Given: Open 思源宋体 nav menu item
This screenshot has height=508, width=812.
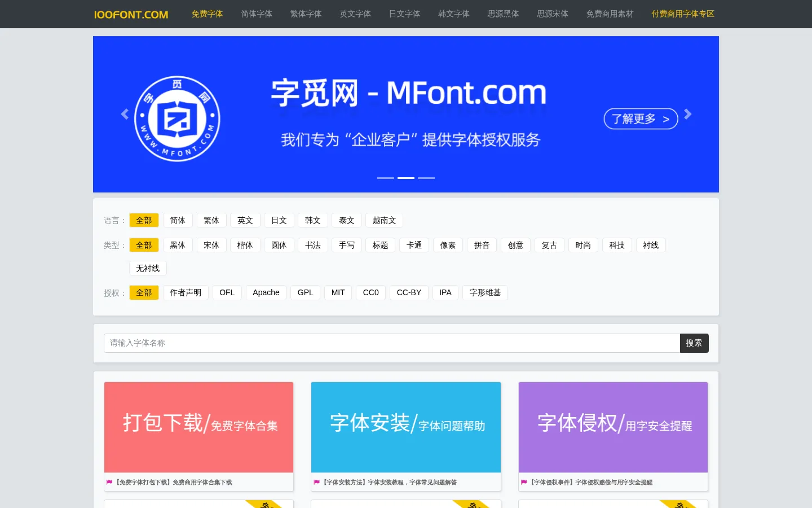Looking at the screenshot, I should click(x=553, y=14).
